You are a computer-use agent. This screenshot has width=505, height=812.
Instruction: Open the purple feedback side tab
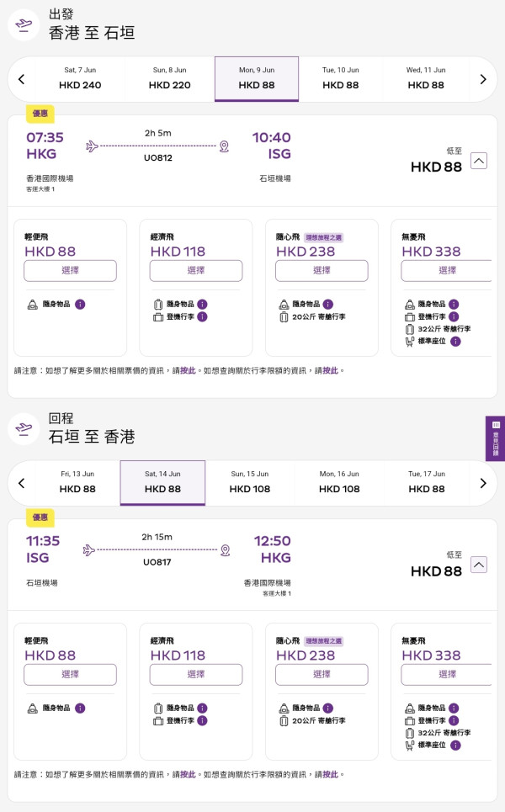pyautogui.click(x=495, y=438)
